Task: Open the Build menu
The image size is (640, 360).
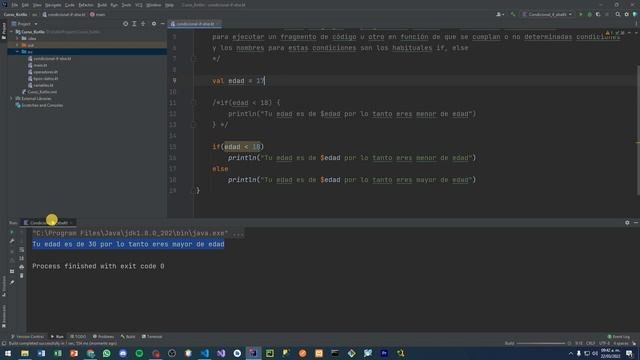Action: [102, 5]
